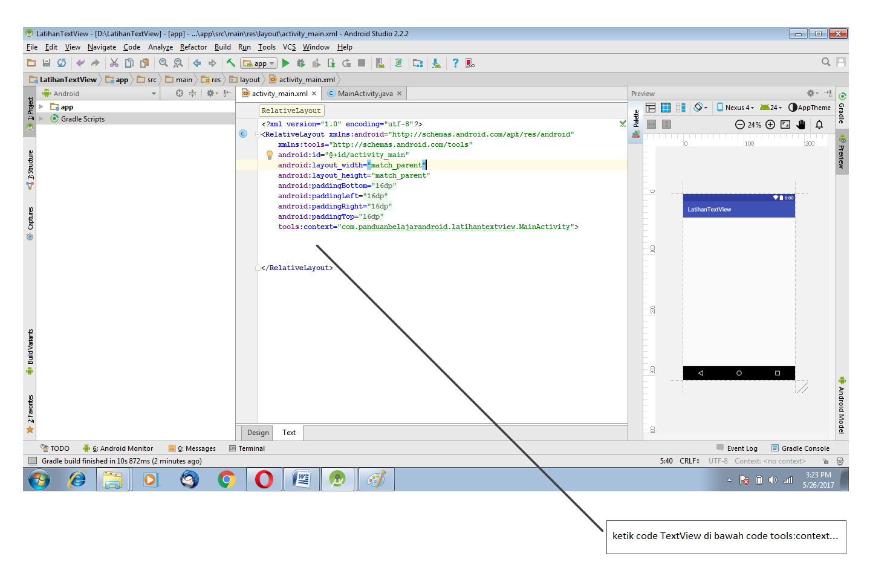
Task: Open Project Structure icon
Action: pyautogui.click(x=418, y=63)
